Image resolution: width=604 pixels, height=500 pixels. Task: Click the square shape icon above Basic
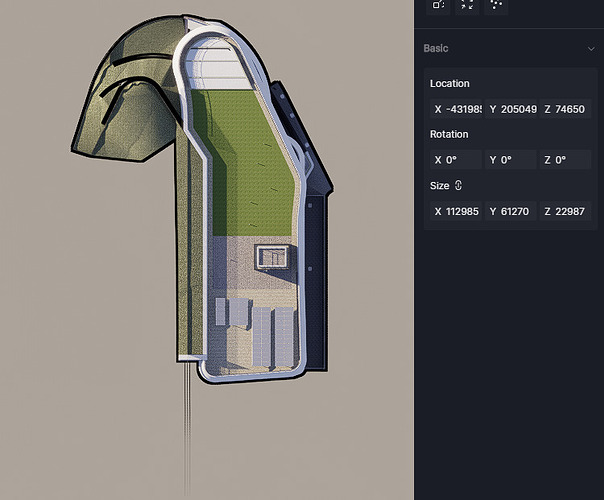439,5
